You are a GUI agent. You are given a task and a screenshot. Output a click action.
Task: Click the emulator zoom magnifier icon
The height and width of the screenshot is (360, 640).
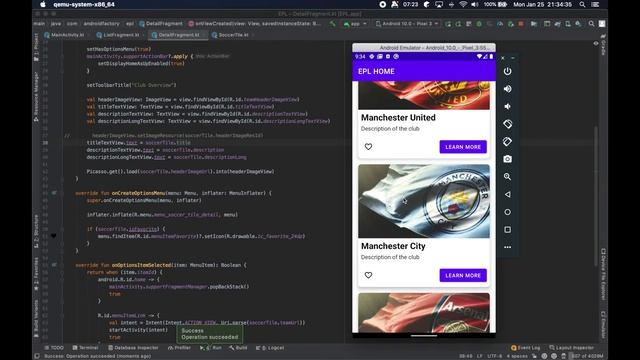tap(507, 177)
